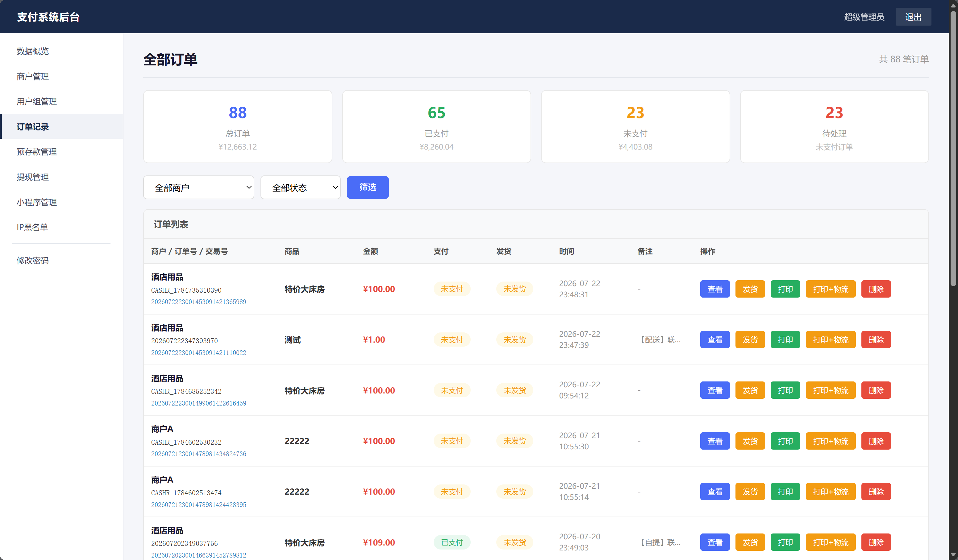Open the IP黑名单 page
The height and width of the screenshot is (560, 958).
[32, 227]
